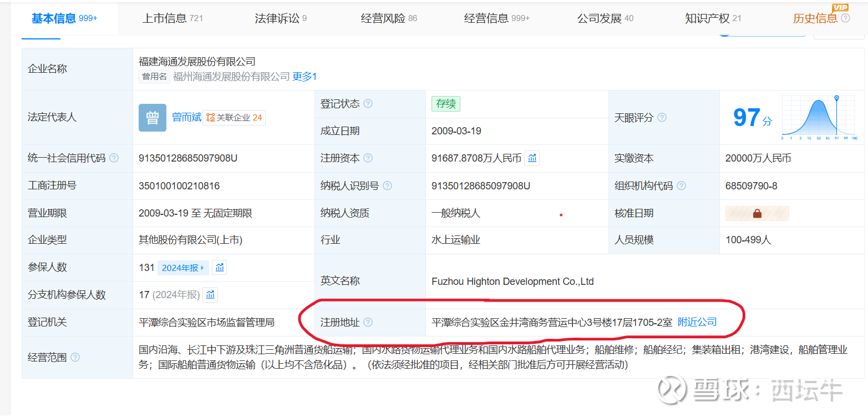The width and height of the screenshot is (868, 417).
Task: Show the 统一社会信用代码 help tooltip
Action: coord(114,158)
